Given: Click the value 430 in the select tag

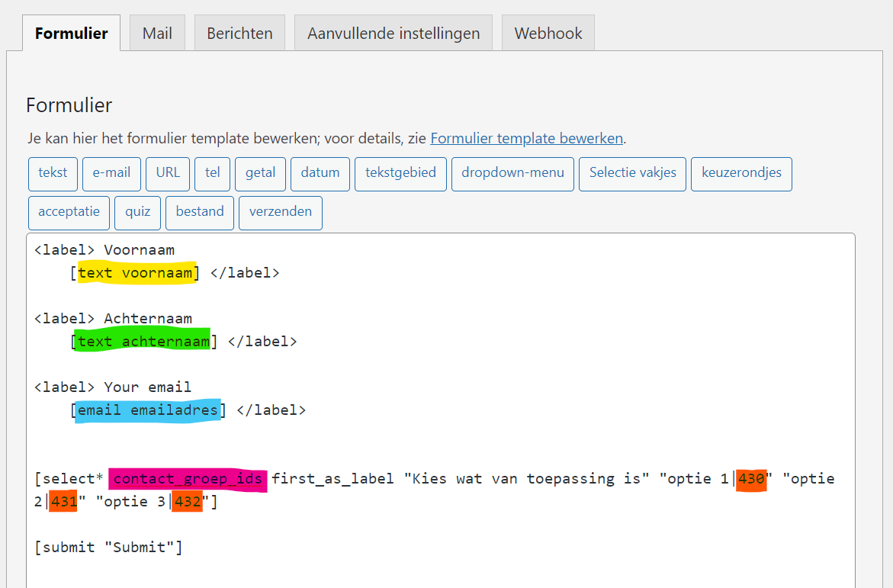Looking at the screenshot, I should point(751,479).
